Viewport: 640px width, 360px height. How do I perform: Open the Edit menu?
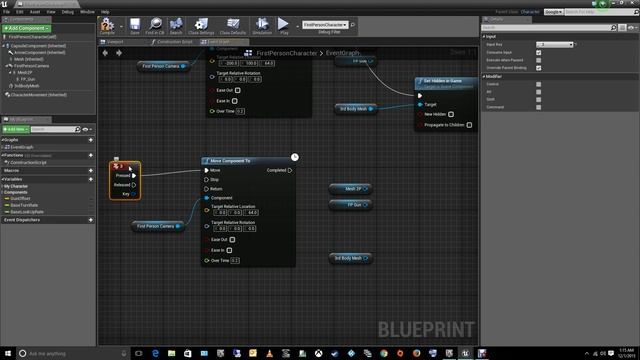(19, 12)
